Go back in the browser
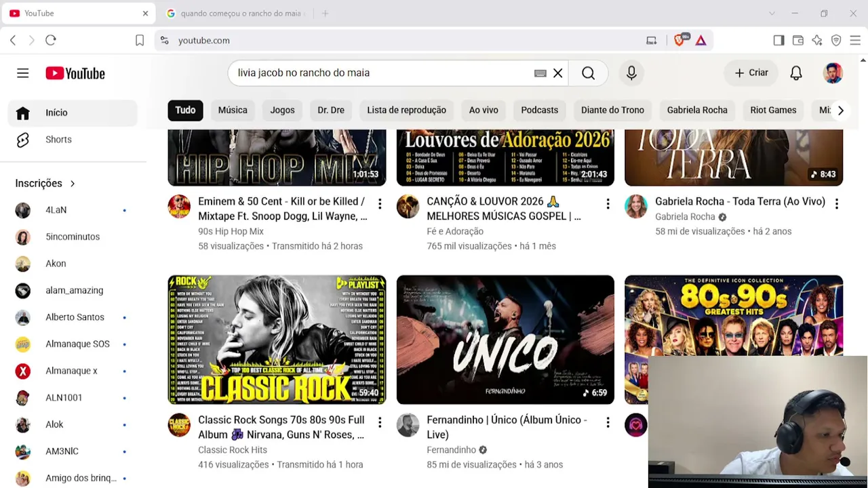 pos(13,41)
